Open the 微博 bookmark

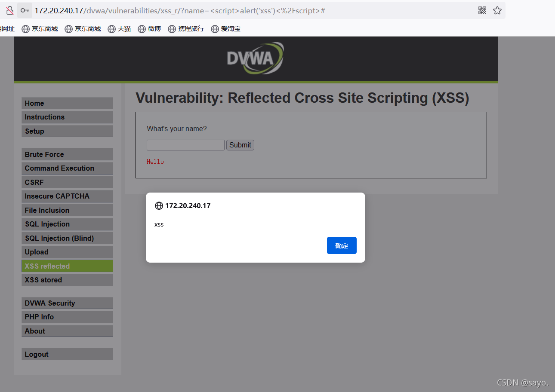pos(149,29)
